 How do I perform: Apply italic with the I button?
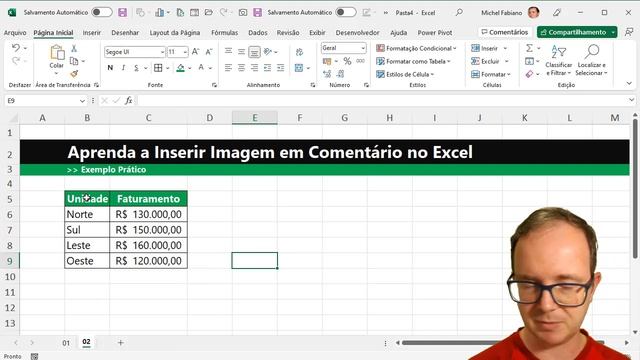pos(123,68)
